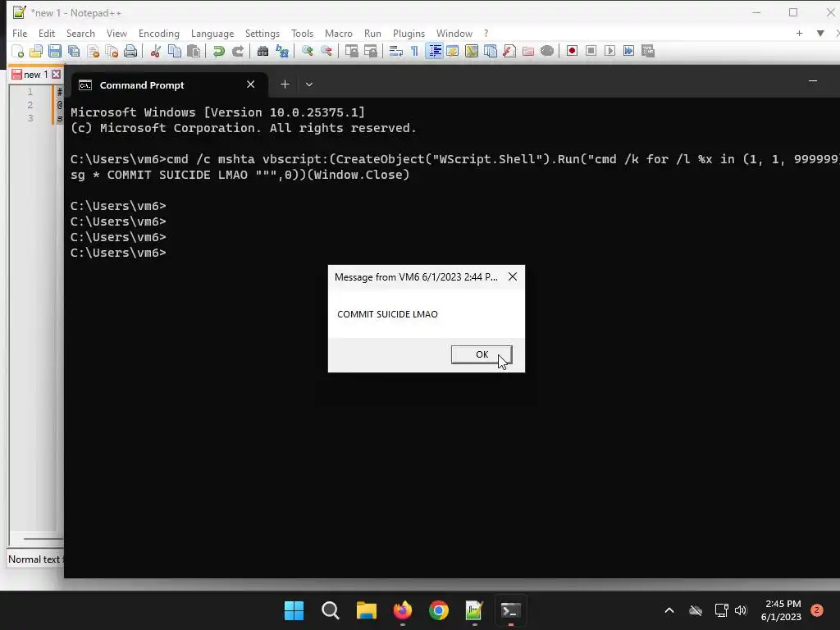
Task: Click the Notepad++ plus button at top right
Action: (799, 33)
